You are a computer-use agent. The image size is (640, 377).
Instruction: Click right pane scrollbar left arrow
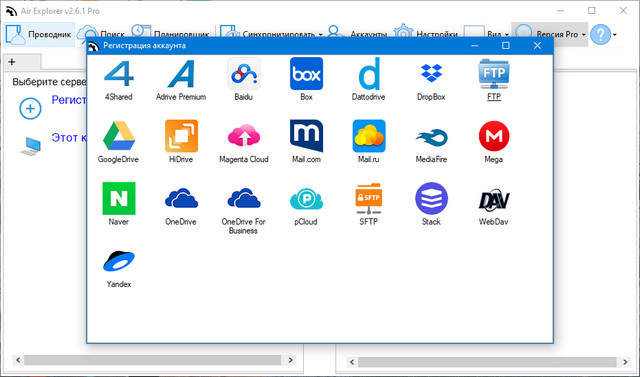click(352, 362)
